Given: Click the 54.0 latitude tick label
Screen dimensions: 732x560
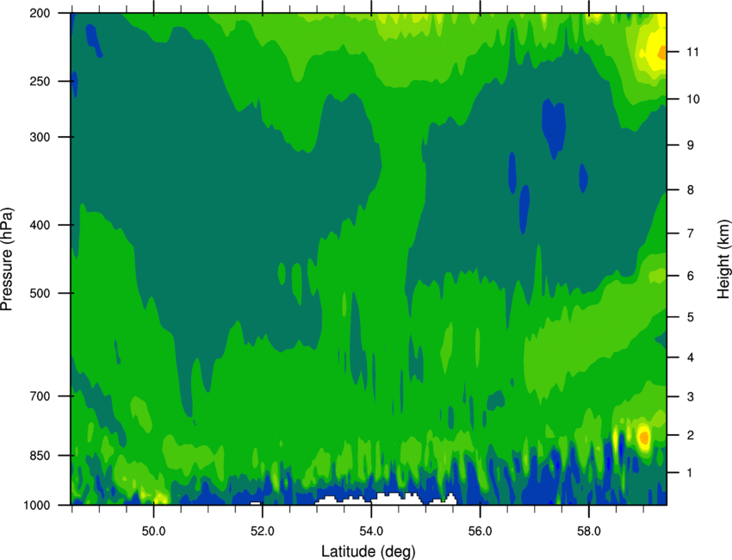Looking at the screenshot, I should point(371,532).
